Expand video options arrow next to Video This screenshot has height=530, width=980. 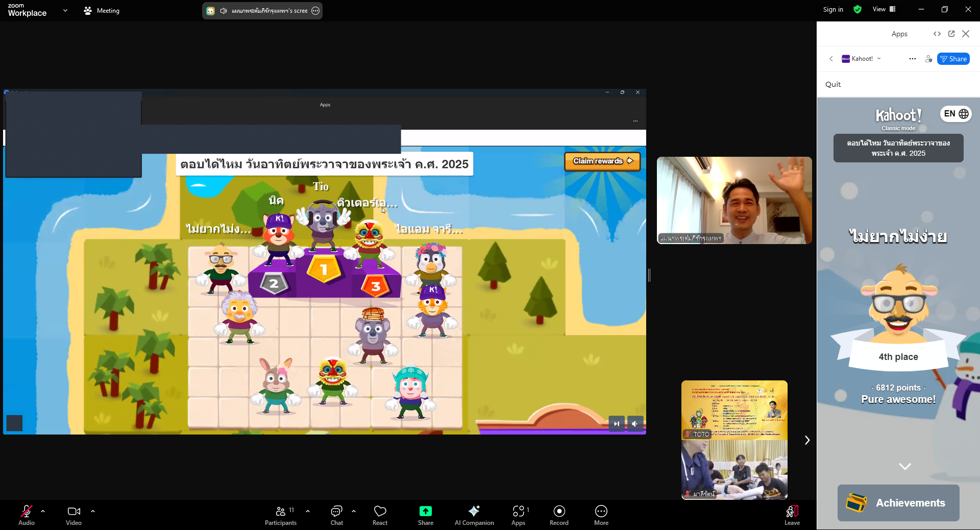pyautogui.click(x=93, y=511)
